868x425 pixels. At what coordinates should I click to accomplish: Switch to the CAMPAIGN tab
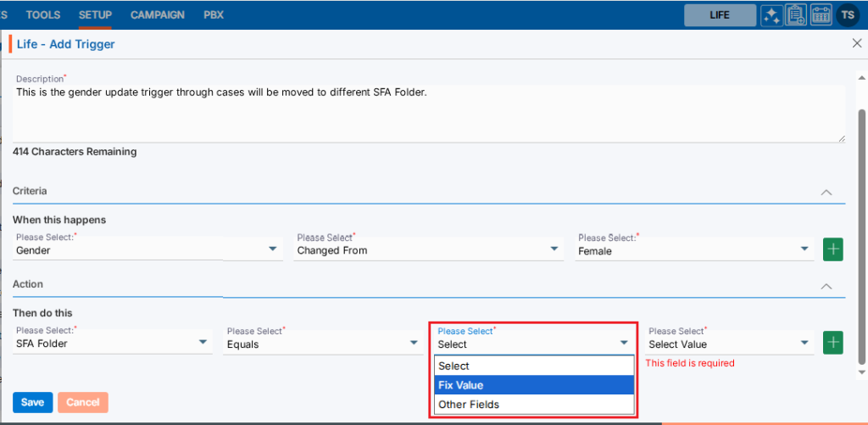159,15
